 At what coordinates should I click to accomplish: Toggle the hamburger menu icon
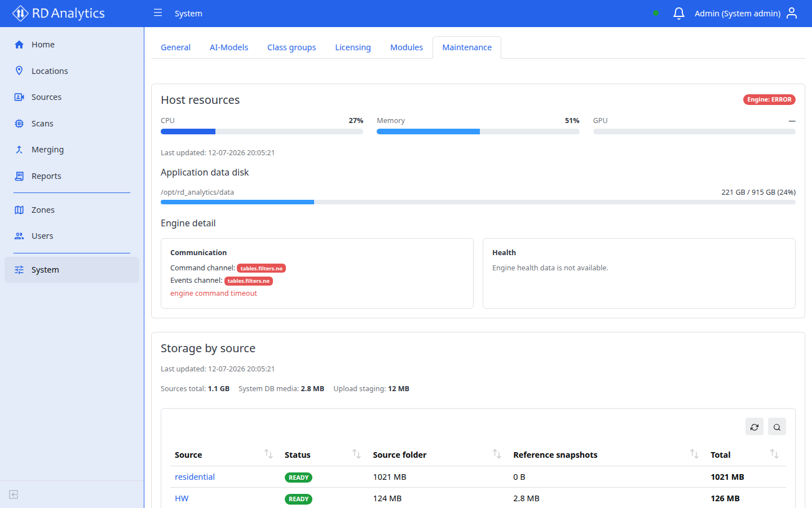pos(158,12)
